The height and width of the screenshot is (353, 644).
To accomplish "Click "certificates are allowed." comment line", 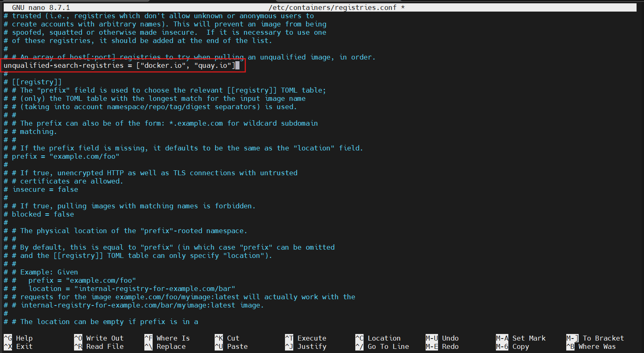I will pyautogui.click(x=64, y=181).
